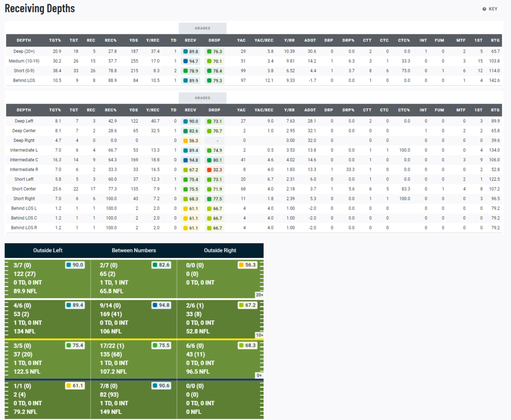Image resolution: width=511 pixels, height=420 pixels.
Task: Click the Short Center row label
Action: (24, 189)
